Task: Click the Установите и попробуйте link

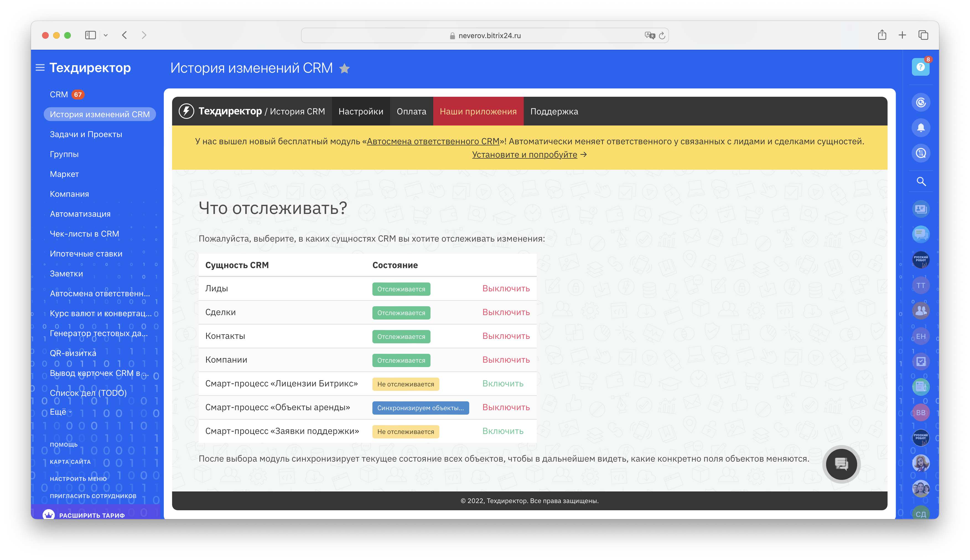Action: (524, 155)
